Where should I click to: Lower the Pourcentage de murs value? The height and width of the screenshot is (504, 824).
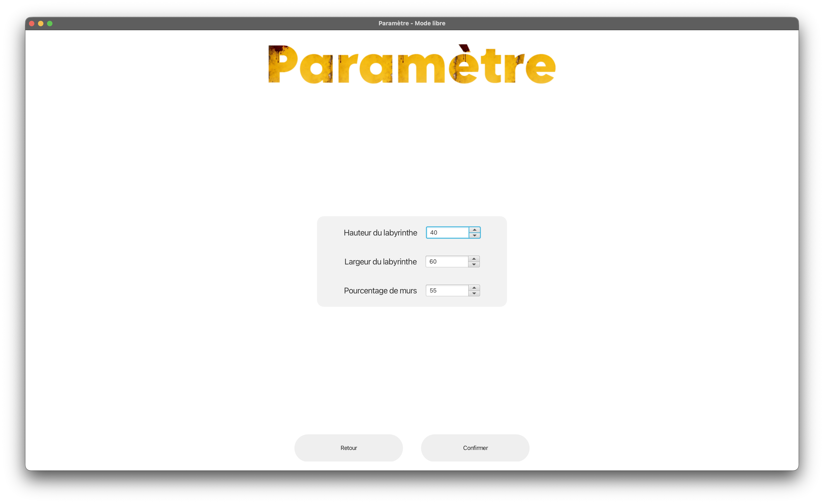[x=474, y=293]
